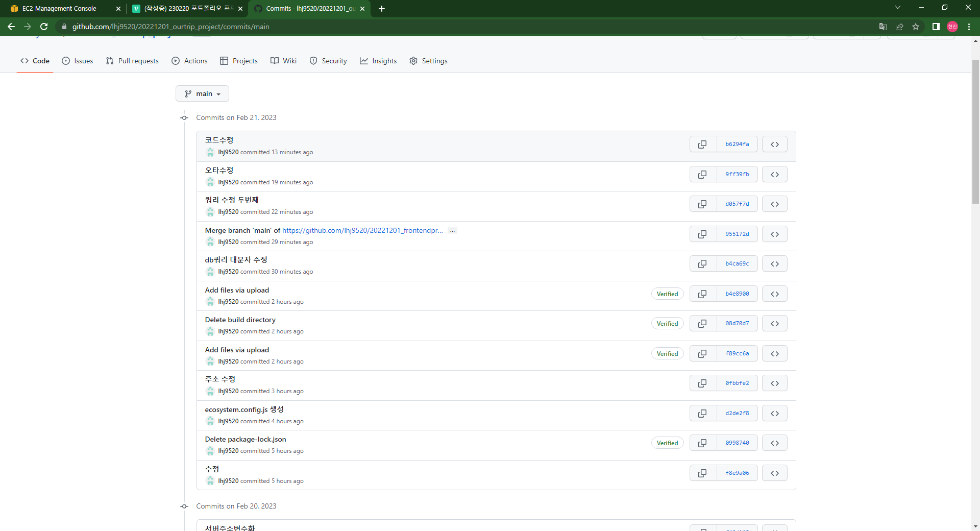Open Chrome side panel icon
The width and height of the screenshot is (980, 531).
936,27
